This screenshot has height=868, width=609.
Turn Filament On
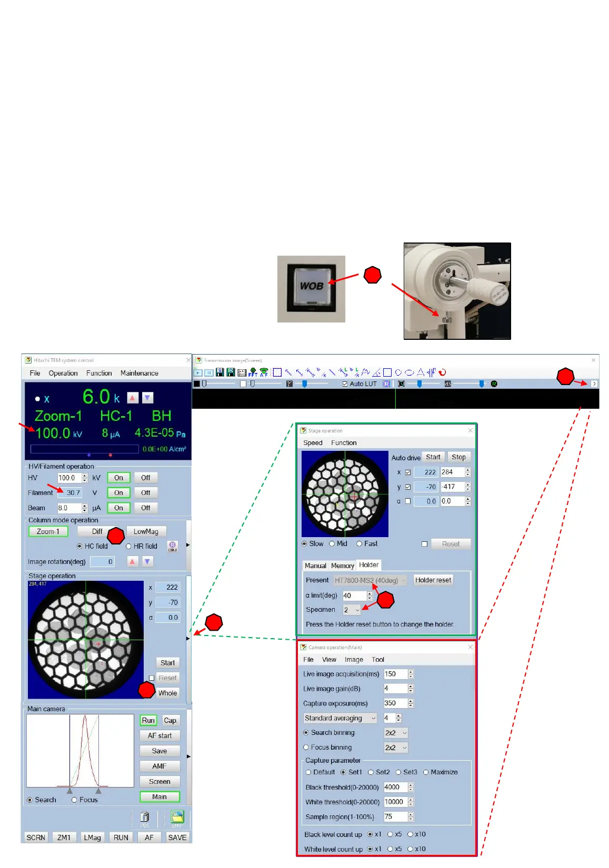point(118,493)
